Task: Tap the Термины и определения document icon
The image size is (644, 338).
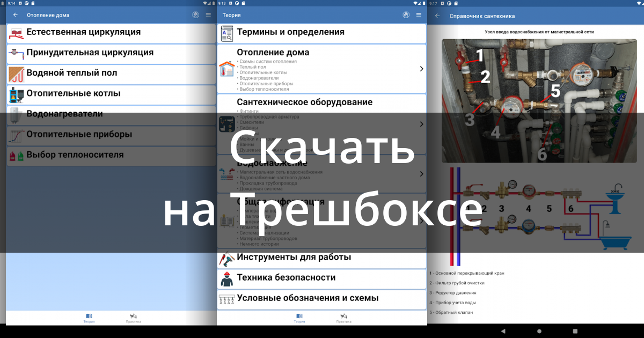Action: 226,33
